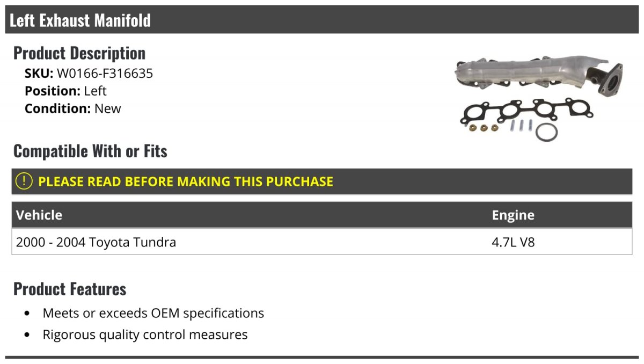This screenshot has width=644, height=364.
Task: Click the 4.7L V8 engine cell
Action: pos(513,242)
